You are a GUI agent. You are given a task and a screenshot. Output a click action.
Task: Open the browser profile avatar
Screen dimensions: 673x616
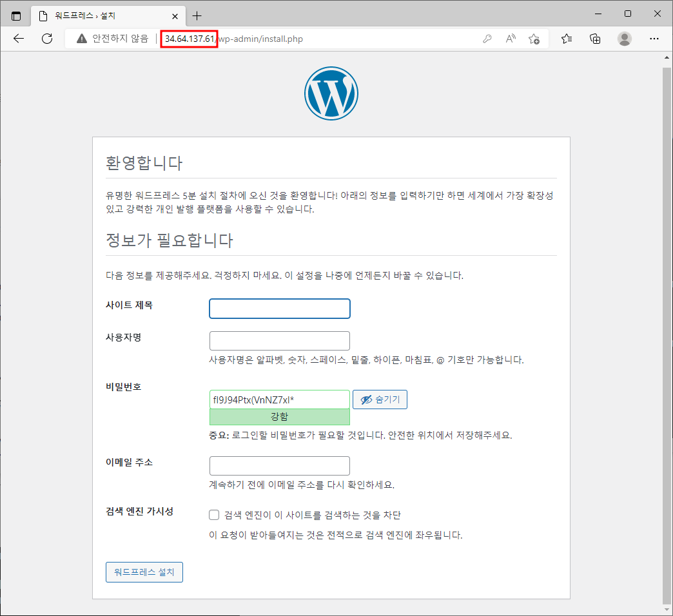pos(625,39)
